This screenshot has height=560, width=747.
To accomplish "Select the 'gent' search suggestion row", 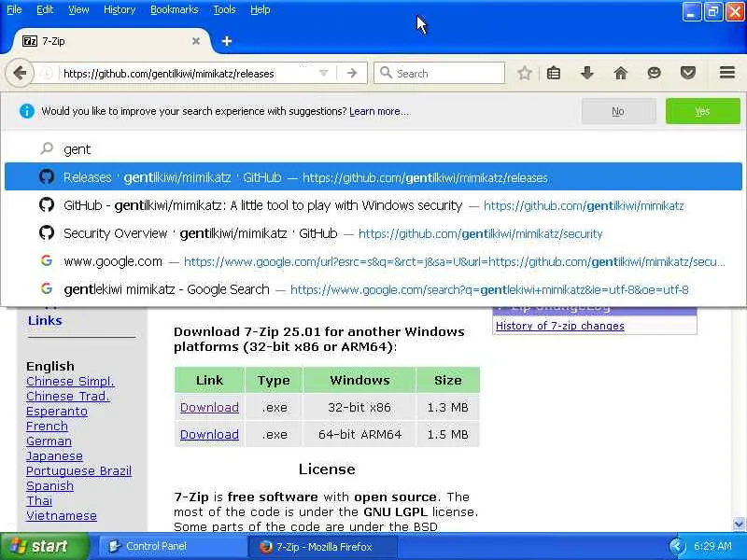I will pos(373,149).
